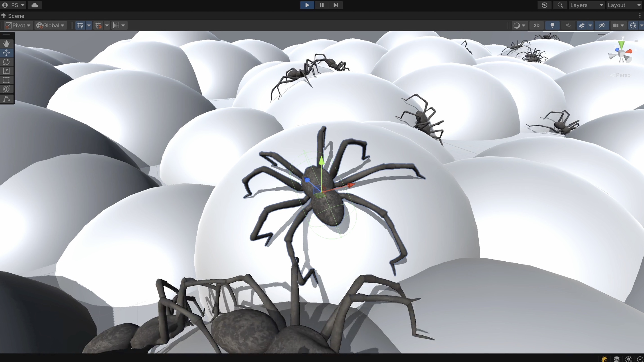
Task: Toggle hidden objects scene visibility
Action: (602, 25)
